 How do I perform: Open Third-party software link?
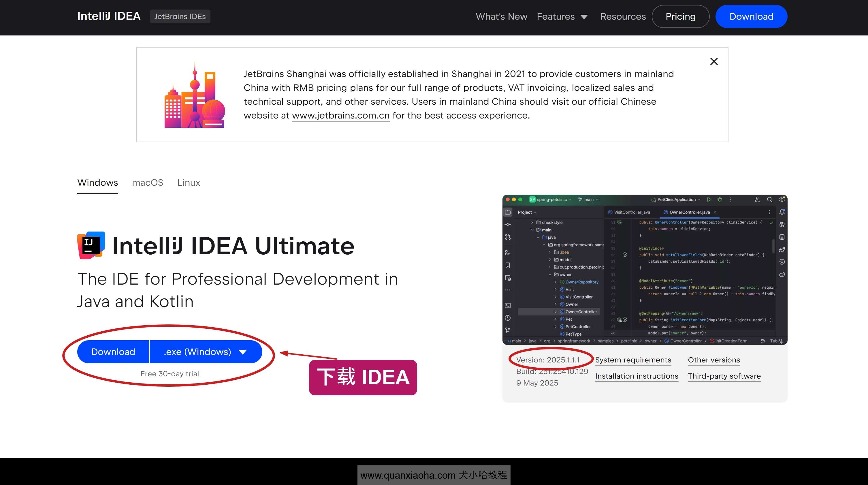(x=724, y=376)
